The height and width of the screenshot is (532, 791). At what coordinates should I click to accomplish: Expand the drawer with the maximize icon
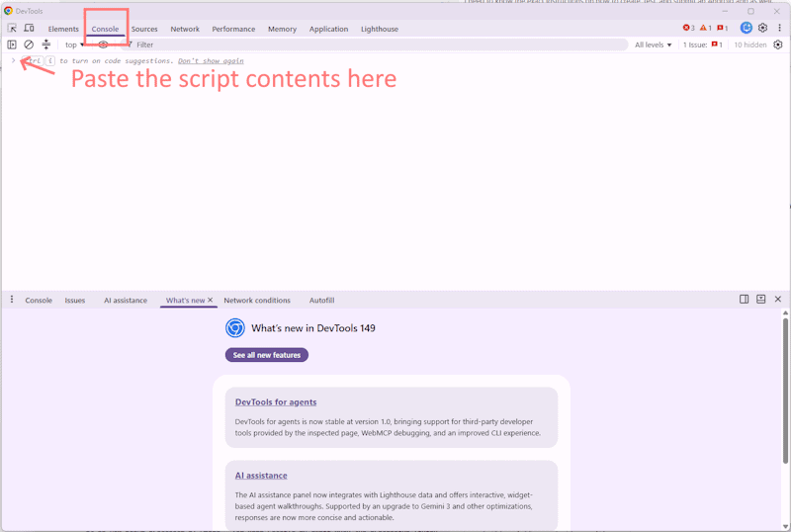(x=760, y=300)
